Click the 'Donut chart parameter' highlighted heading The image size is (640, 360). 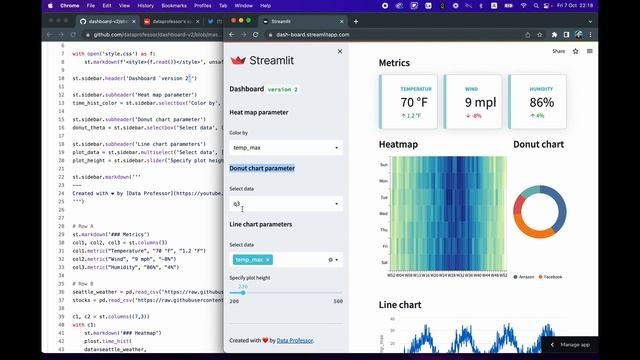point(262,168)
